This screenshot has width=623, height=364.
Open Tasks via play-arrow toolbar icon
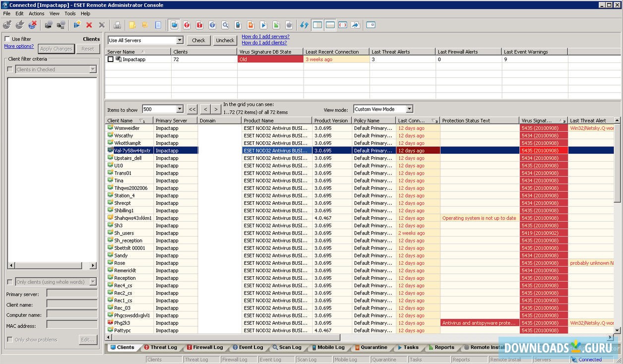tap(263, 25)
